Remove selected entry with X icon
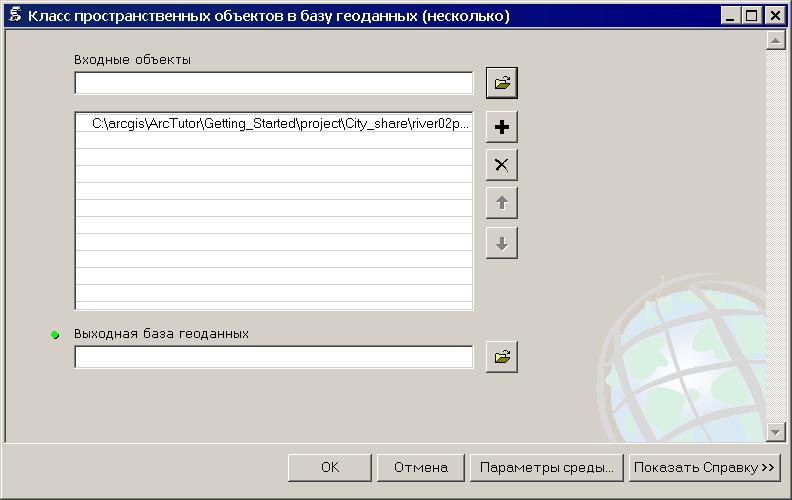This screenshot has width=792, height=500. [502, 165]
